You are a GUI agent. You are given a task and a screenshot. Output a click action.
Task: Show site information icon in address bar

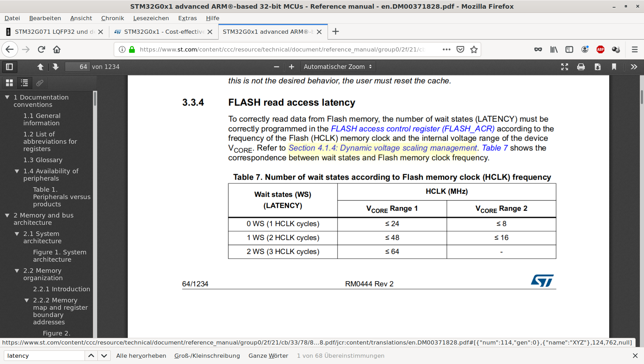pyautogui.click(x=122, y=49)
